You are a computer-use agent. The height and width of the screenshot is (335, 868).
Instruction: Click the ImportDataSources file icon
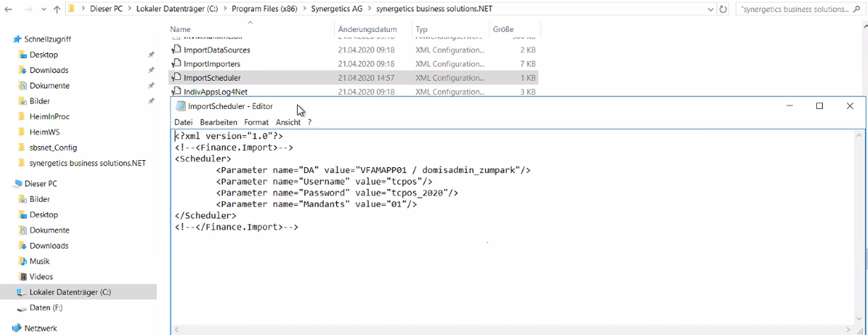[177, 50]
